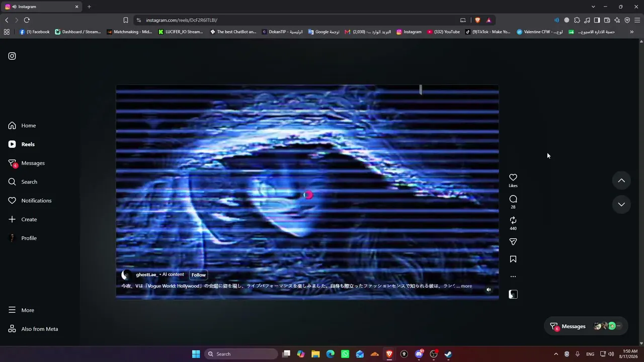Open the reel's three-dot options menu
The width and height of the screenshot is (644, 362).
(513, 277)
